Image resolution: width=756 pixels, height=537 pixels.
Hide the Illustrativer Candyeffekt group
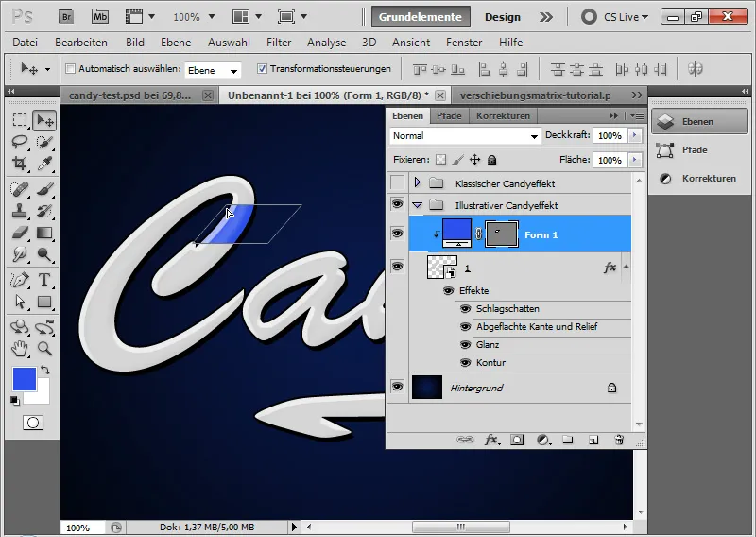tap(397, 204)
